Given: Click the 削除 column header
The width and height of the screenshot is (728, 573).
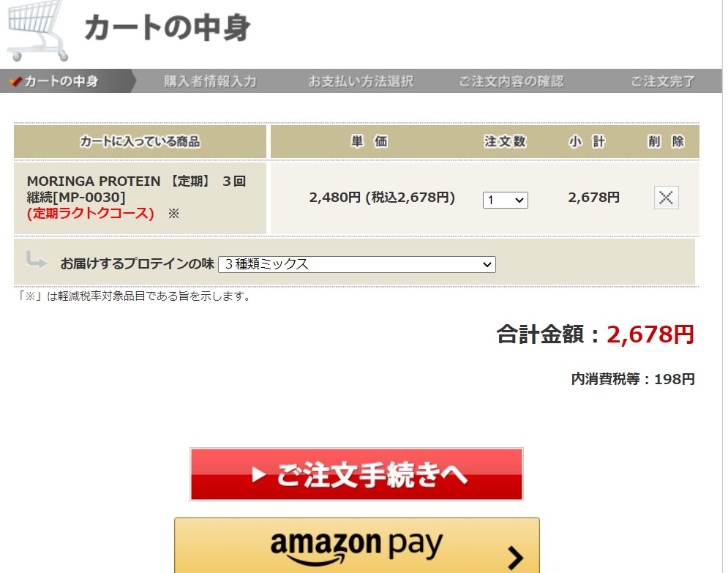Looking at the screenshot, I should 667,141.
